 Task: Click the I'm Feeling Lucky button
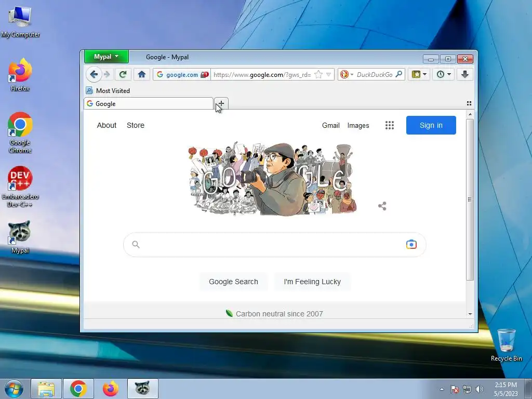[312, 282]
